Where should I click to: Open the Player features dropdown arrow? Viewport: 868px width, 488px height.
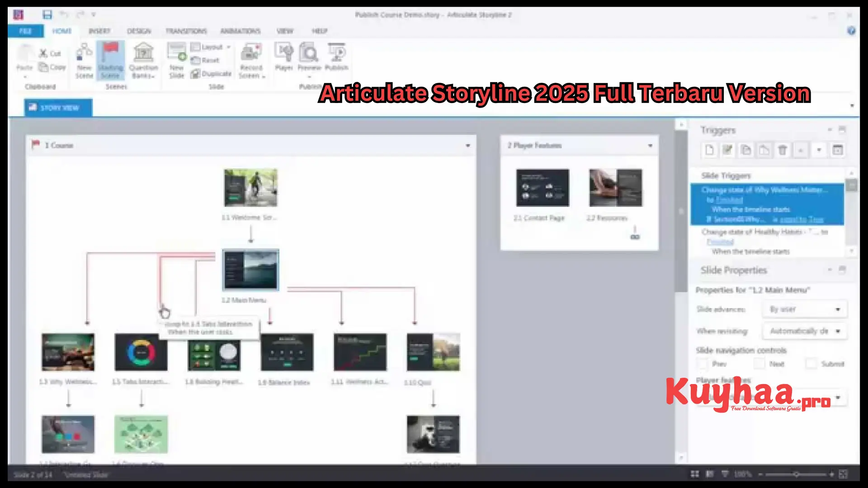click(838, 398)
